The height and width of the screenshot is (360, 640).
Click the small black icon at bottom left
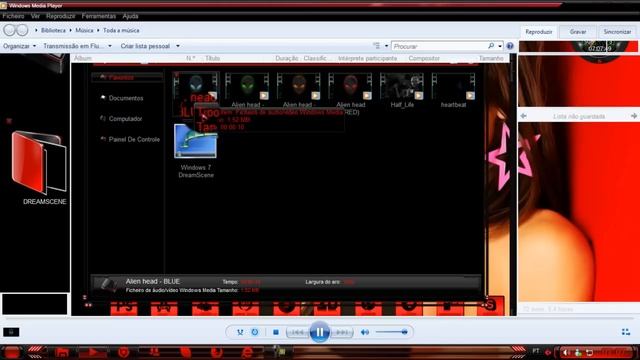tap(11, 332)
